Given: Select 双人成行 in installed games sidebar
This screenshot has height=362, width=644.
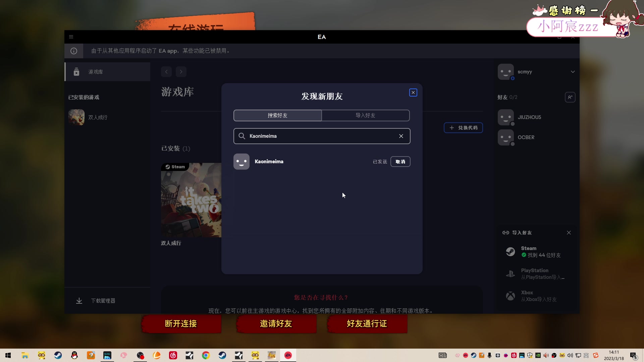Looking at the screenshot, I should [x=107, y=117].
